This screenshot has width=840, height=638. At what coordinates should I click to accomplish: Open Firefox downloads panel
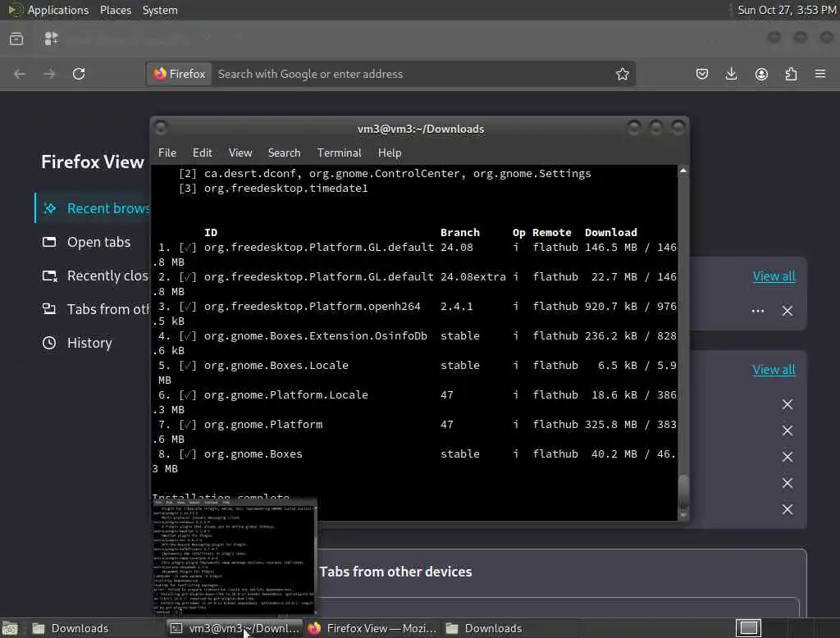(x=731, y=74)
